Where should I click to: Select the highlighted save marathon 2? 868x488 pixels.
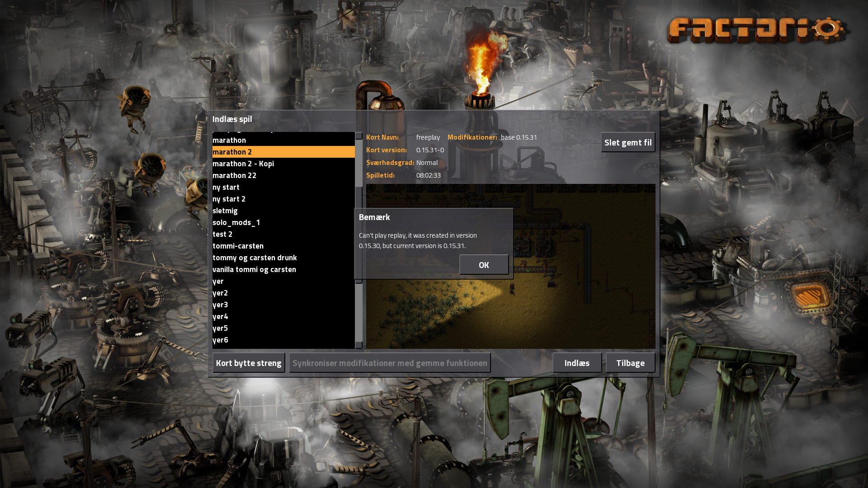(x=283, y=152)
